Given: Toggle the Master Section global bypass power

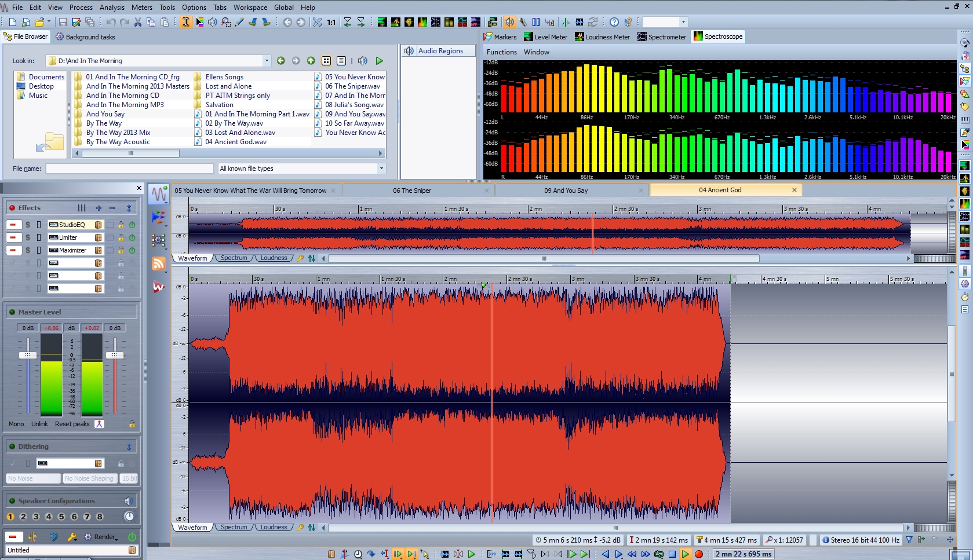Looking at the screenshot, I should coord(132,537).
